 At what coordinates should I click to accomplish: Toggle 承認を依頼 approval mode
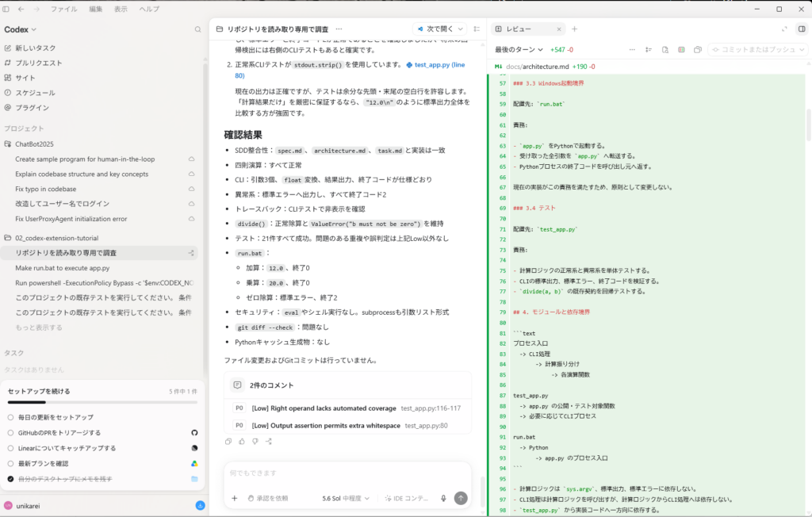tap(268, 498)
